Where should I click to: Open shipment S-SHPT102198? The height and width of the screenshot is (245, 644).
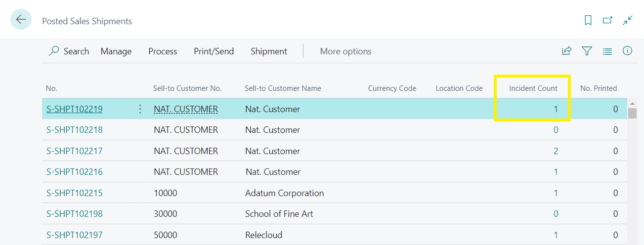point(75,214)
